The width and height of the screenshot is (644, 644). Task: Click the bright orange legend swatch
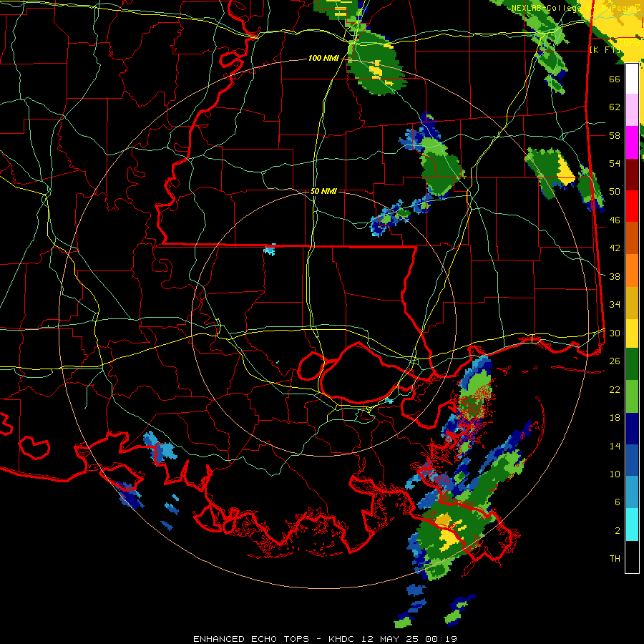[632, 270]
